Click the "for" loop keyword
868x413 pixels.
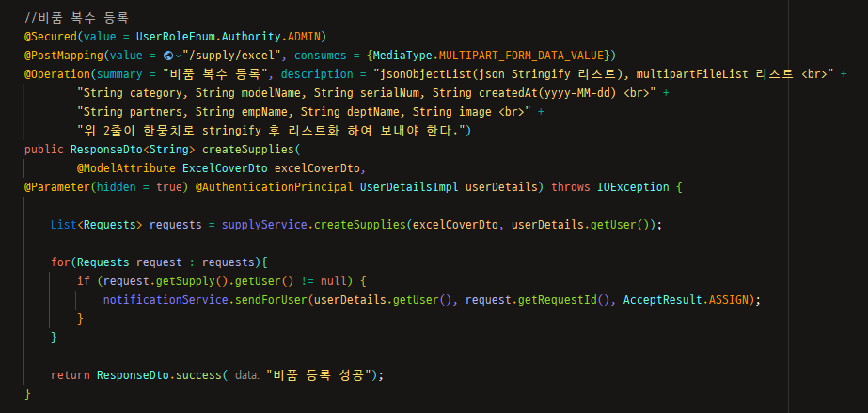point(60,262)
